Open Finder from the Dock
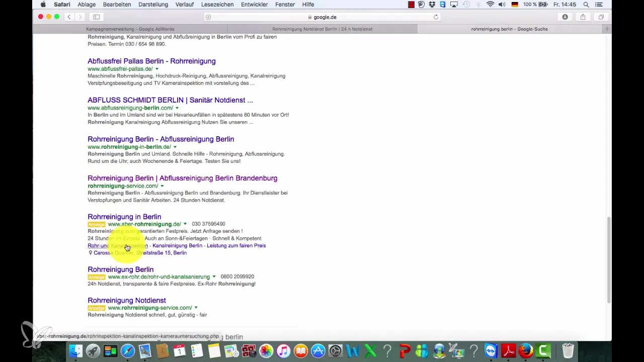 (x=75, y=350)
